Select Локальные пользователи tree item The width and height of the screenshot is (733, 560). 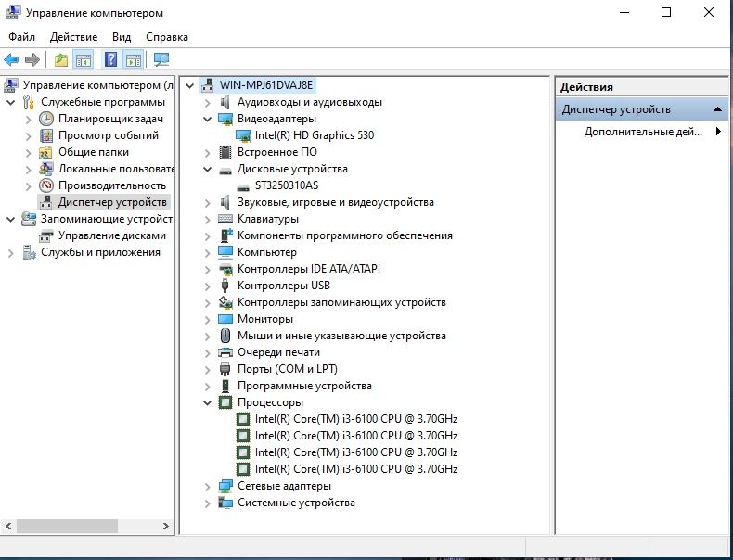tap(115, 169)
